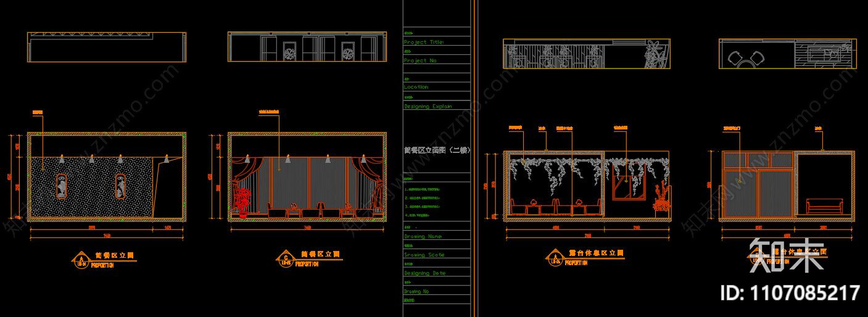Select the right oval wall niche in first elevation

click(x=120, y=186)
